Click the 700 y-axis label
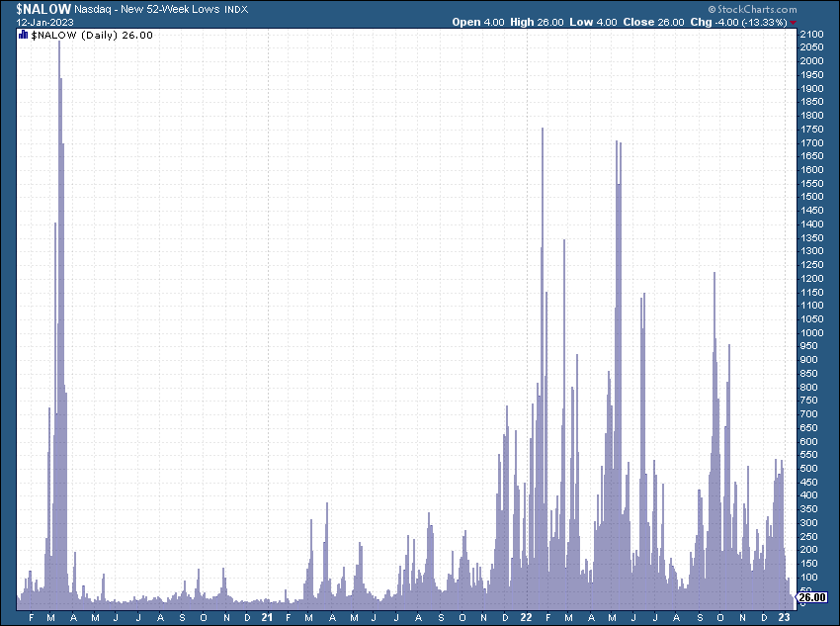This screenshot has height=626, width=840. click(x=809, y=414)
